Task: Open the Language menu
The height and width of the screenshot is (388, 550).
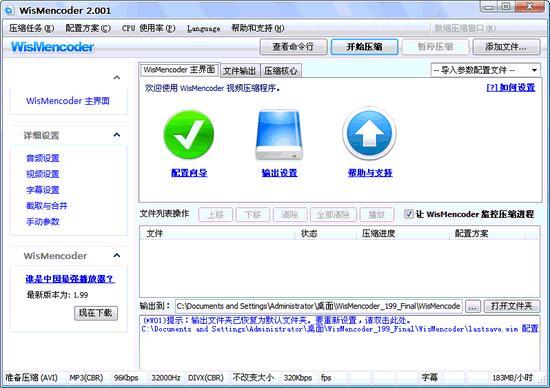Action: coord(203,28)
